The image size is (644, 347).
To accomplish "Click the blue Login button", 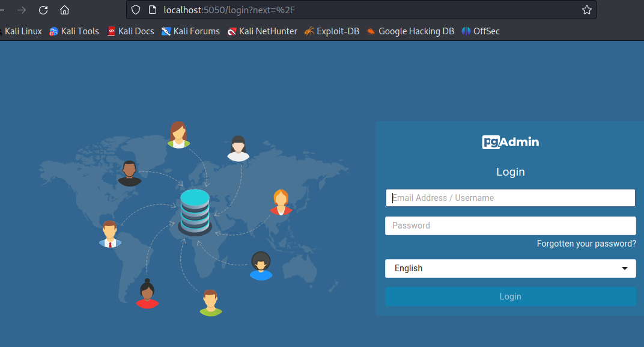I will [x=510, y=296].
